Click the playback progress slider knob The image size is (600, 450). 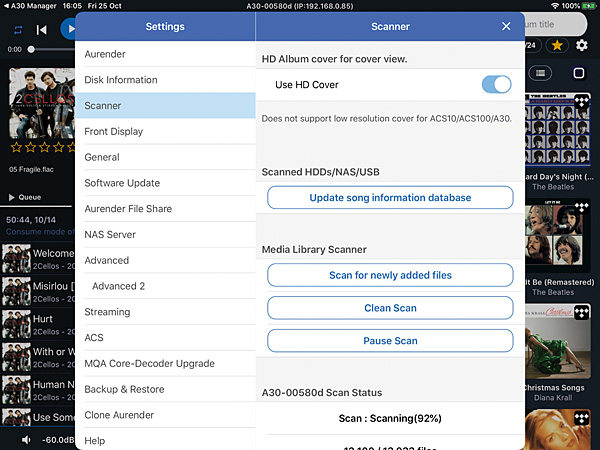tap(31, 49)
